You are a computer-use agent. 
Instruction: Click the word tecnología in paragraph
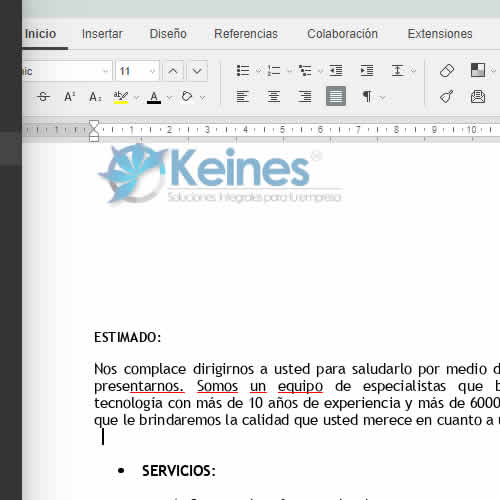coord(128,403)
